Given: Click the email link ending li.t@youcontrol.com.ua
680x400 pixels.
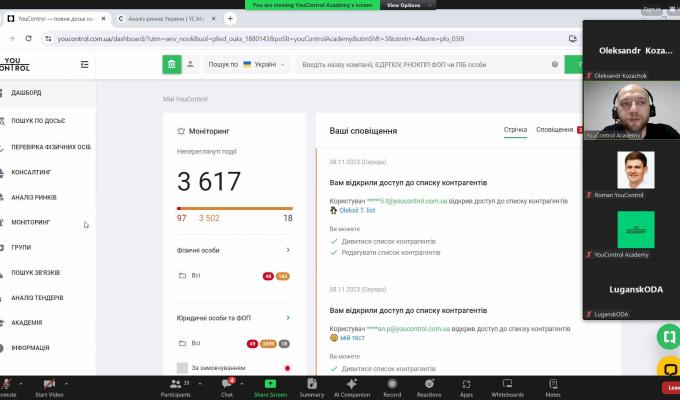Looking at the screenshot, I should coord(407,201).
